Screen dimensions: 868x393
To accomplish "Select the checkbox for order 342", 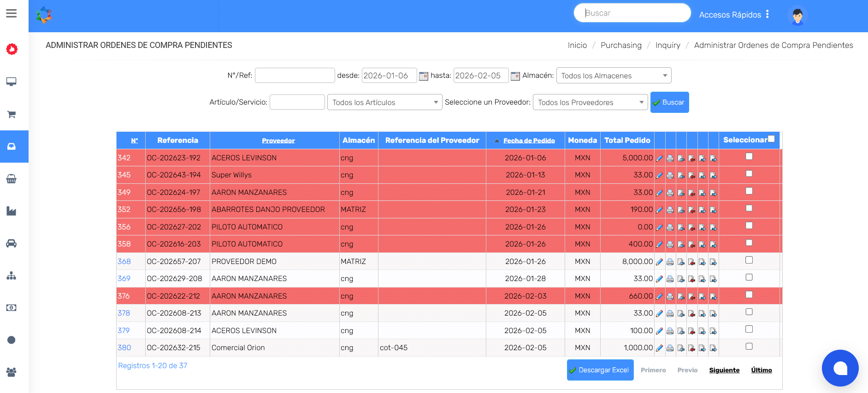I will click(x=749, y=157).
